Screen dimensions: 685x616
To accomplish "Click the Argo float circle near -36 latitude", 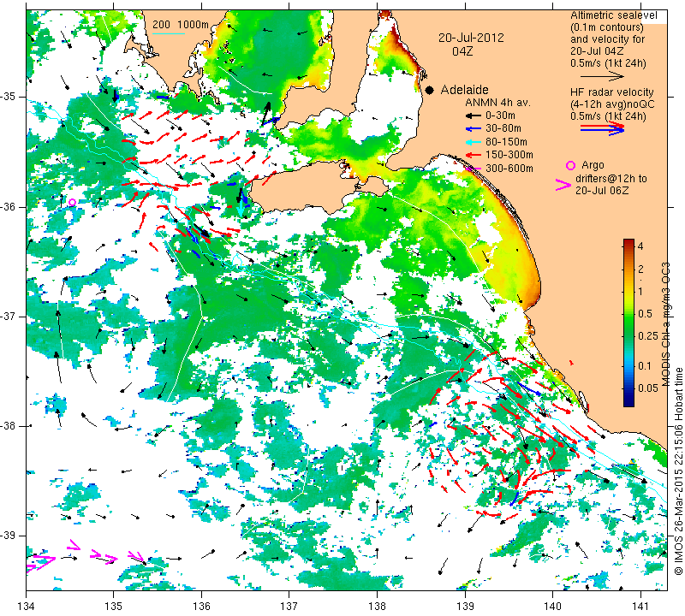I will (73, 202).
